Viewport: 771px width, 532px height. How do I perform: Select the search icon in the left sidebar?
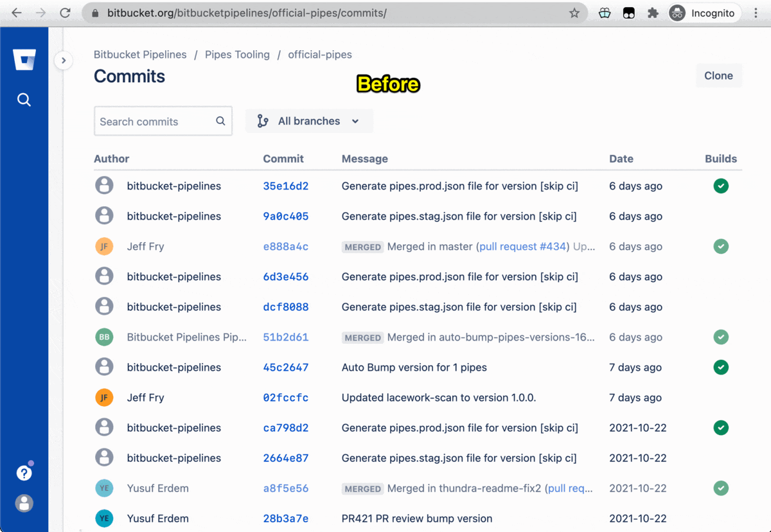click(24, 100)
